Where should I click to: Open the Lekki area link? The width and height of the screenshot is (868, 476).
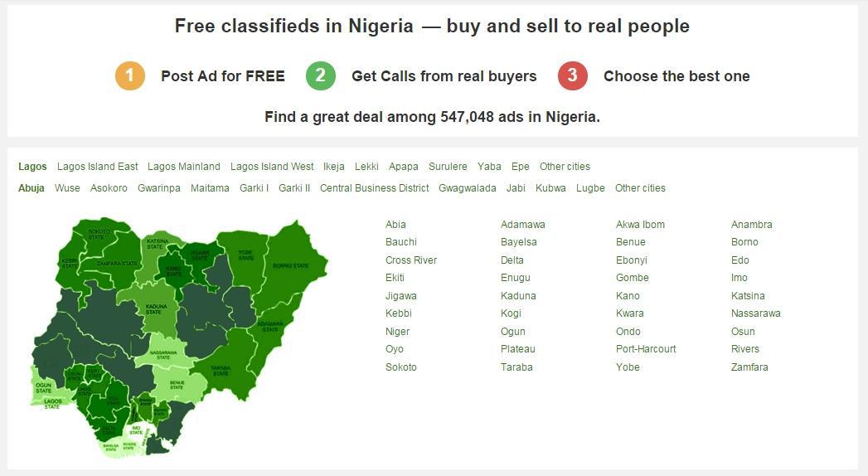pos(366,167)
